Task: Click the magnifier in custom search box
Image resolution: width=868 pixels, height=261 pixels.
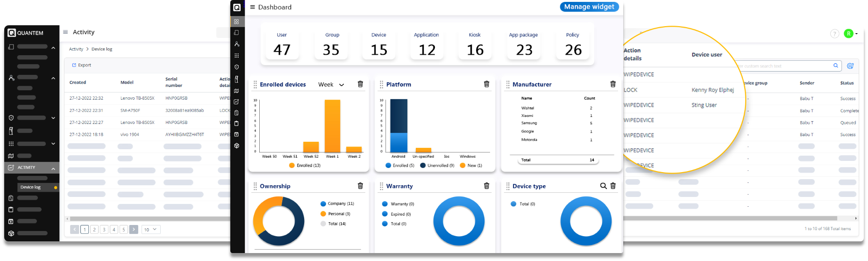Action: coord(835,66)
